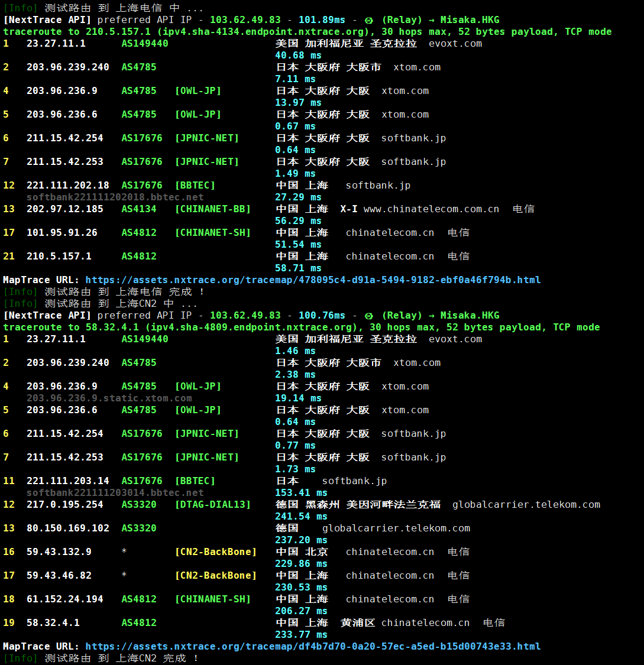Click the [CHINANET-BB] network tag
This screenshot has width=644, height=665.
(213, 209)
